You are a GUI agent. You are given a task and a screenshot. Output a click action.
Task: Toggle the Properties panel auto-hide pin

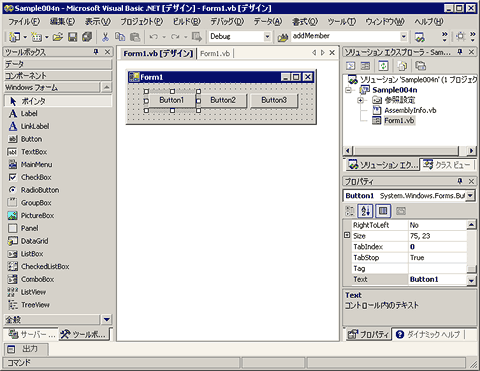tap(460, 181)
